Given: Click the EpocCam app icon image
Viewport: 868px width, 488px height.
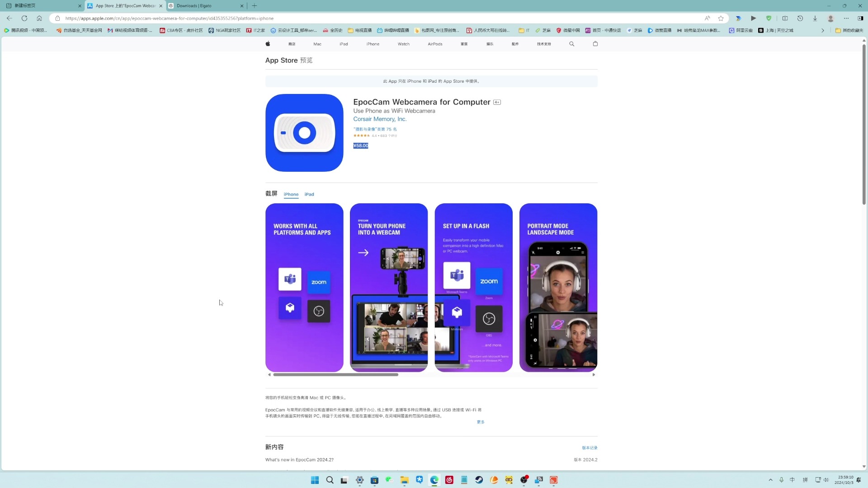Looking at the screenshot, I should (x=304, y=133).
